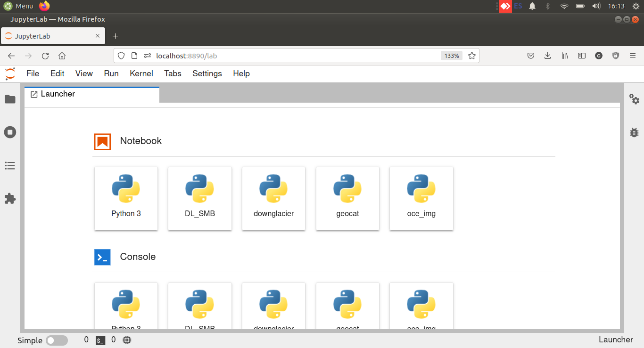Open a new Firefox tab
The width and height of the screenshot is (644, 348).
pyautogui.click(x=115, y=36)
